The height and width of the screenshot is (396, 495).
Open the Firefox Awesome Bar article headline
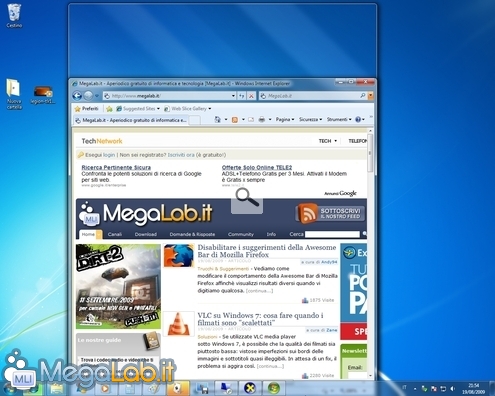click(267, 251)
